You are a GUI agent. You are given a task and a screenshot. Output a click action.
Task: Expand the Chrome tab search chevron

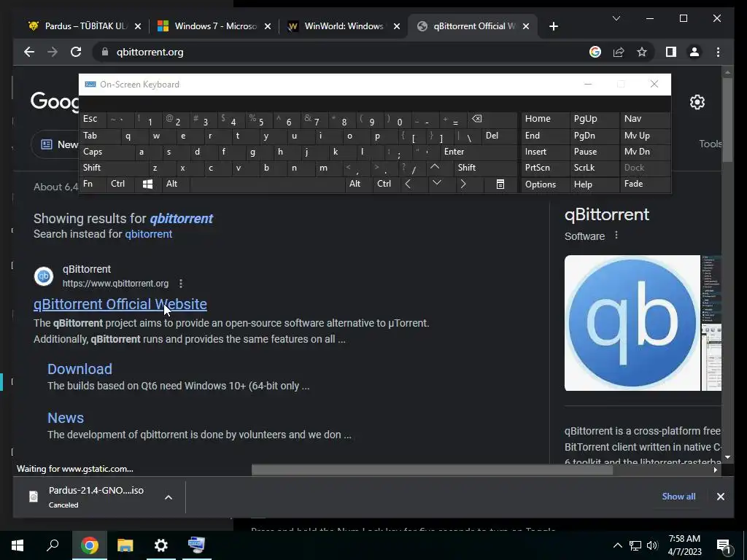click(x=616, y=18)
